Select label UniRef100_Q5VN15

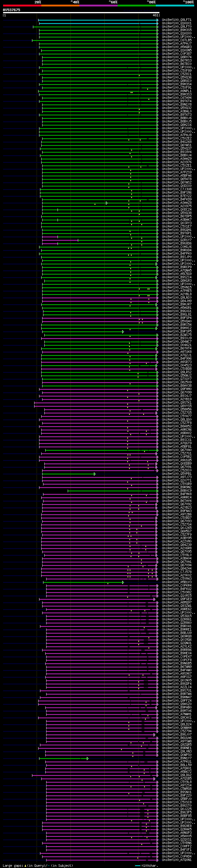pos(177,287)
